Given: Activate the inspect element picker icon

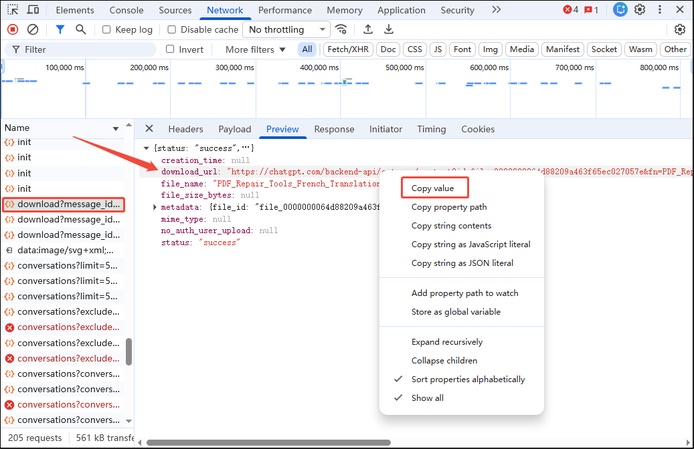Looking at the screenshot, I should 13,10.
